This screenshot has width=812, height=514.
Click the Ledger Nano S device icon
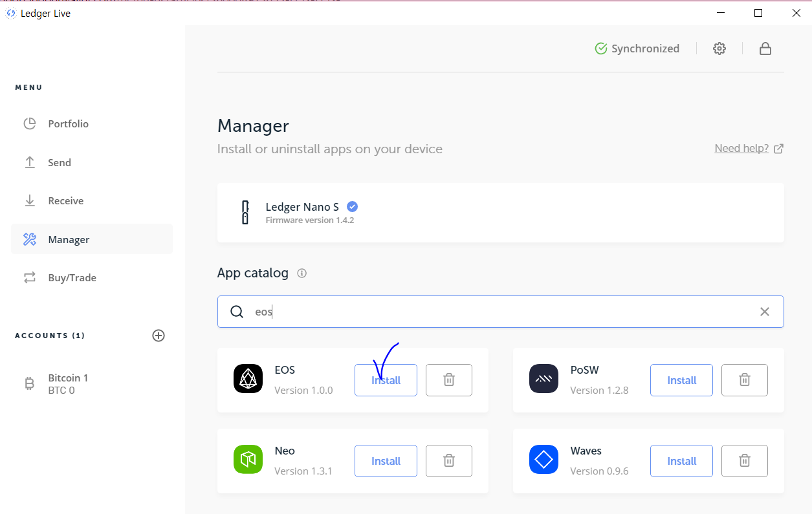(245, 213)
